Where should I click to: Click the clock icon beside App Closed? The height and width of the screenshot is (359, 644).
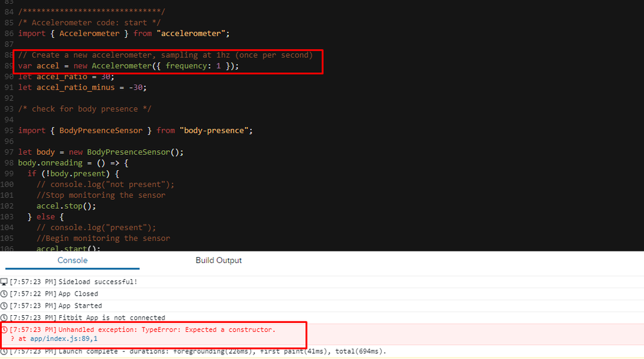pos(4,294)
